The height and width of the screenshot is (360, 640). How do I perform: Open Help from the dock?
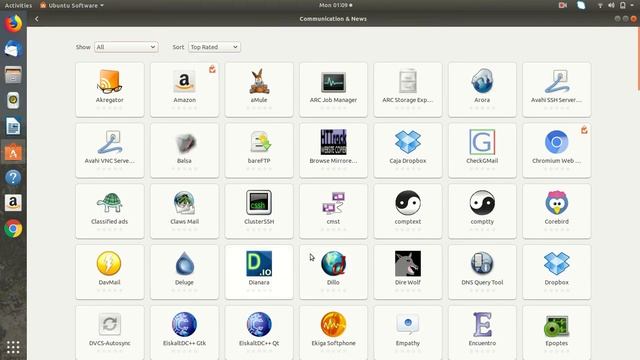pyautogui.click(x=13, y=178)
